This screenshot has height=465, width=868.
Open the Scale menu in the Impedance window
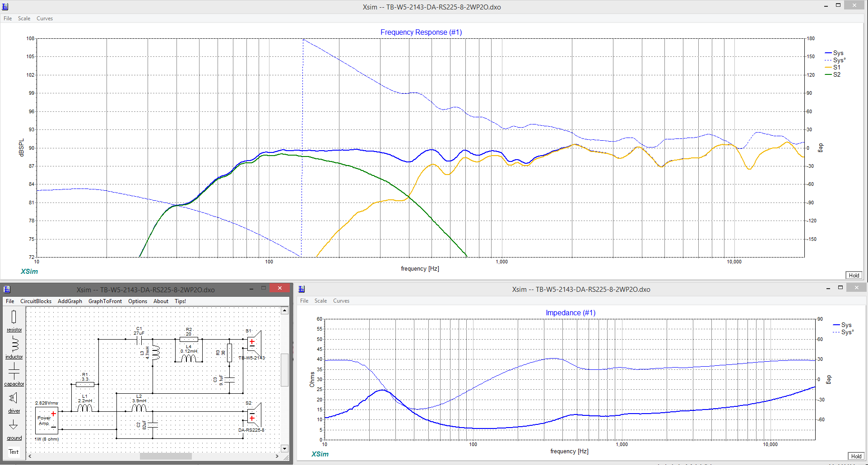[321, 301]
